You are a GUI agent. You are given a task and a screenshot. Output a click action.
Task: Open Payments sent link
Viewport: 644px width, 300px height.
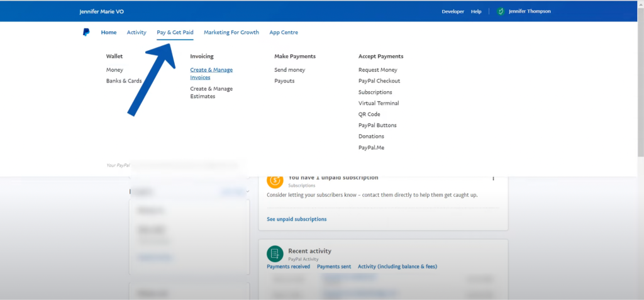click(x=334, y=267)
